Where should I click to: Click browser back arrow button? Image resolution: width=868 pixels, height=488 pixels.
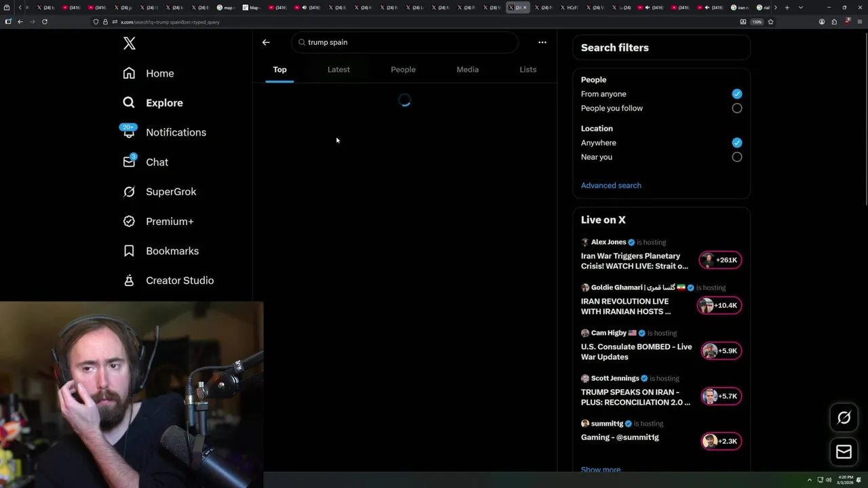(20, 22)
